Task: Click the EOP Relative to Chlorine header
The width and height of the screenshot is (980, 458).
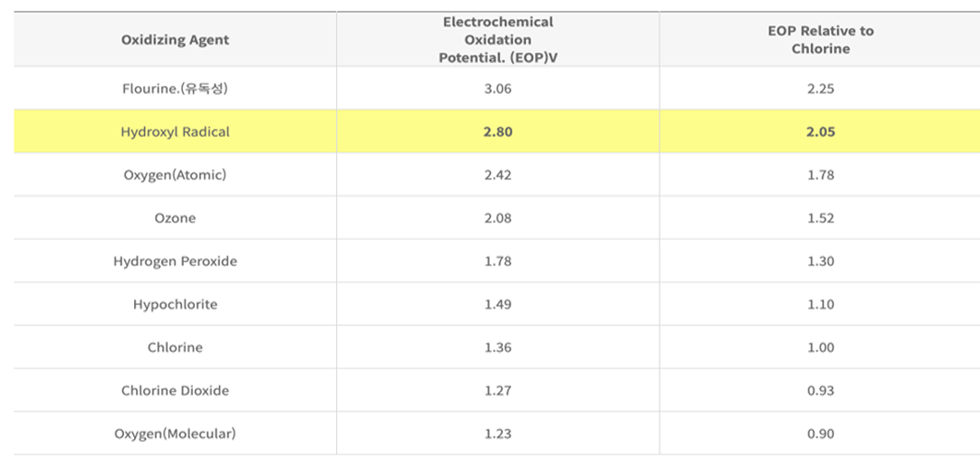Action: coord(820,40)
